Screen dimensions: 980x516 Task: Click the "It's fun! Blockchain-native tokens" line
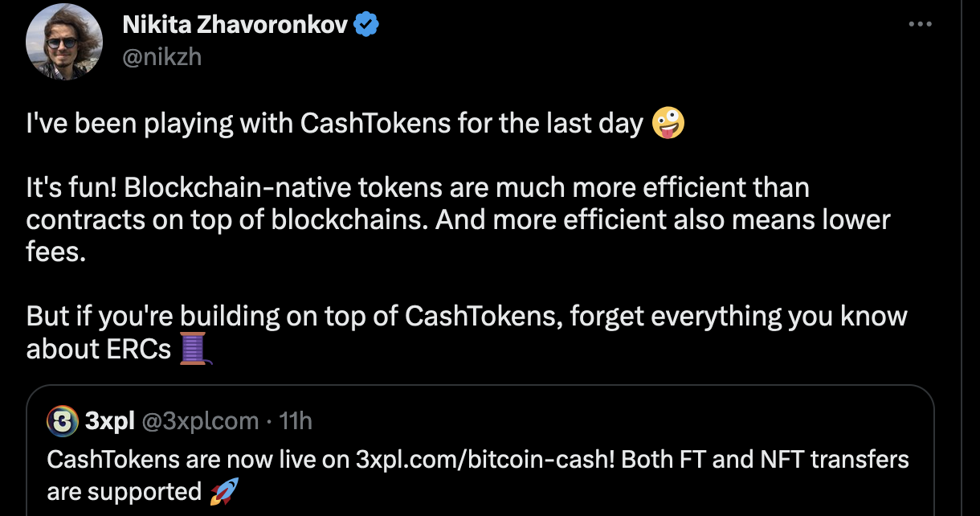418,188
